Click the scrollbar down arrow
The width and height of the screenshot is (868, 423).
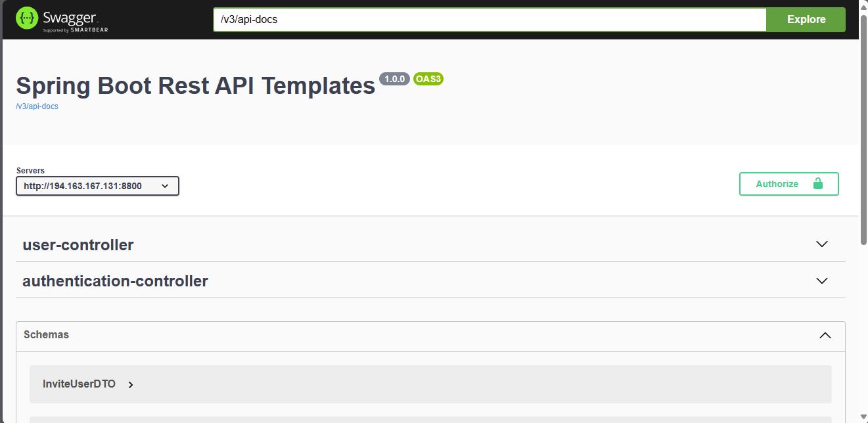[x=863, y=417]
